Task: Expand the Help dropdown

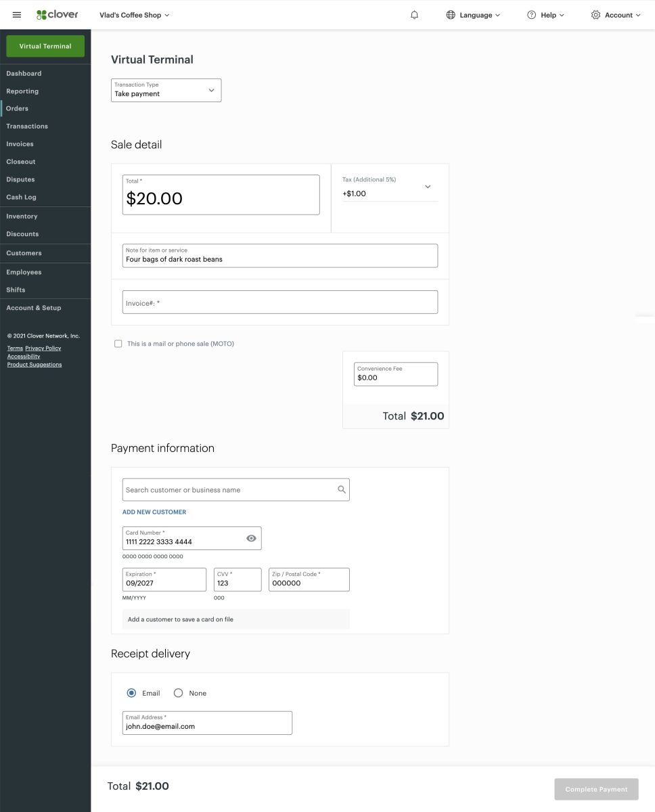Action: [x=552, y=15]
